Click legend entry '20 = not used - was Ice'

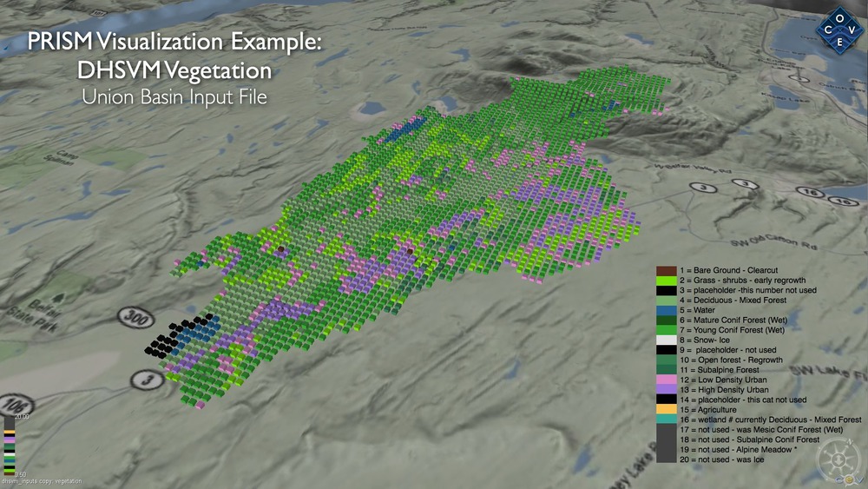(722, 459)
